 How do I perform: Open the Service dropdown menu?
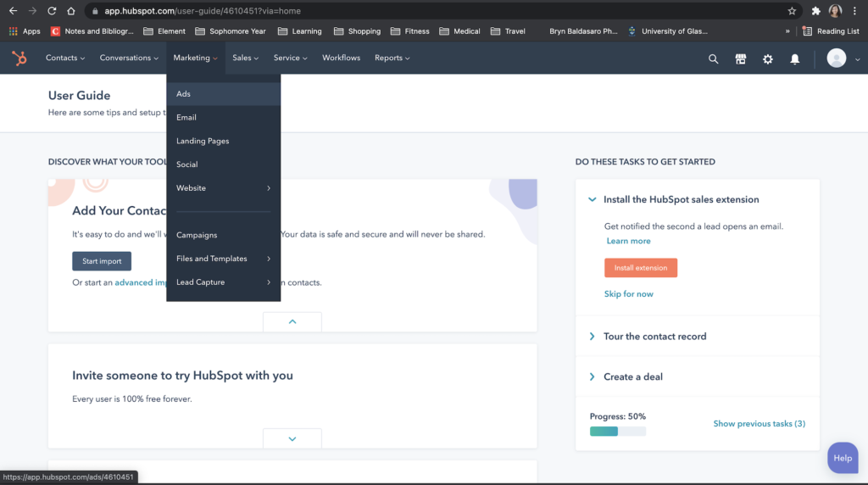(290, 58)
